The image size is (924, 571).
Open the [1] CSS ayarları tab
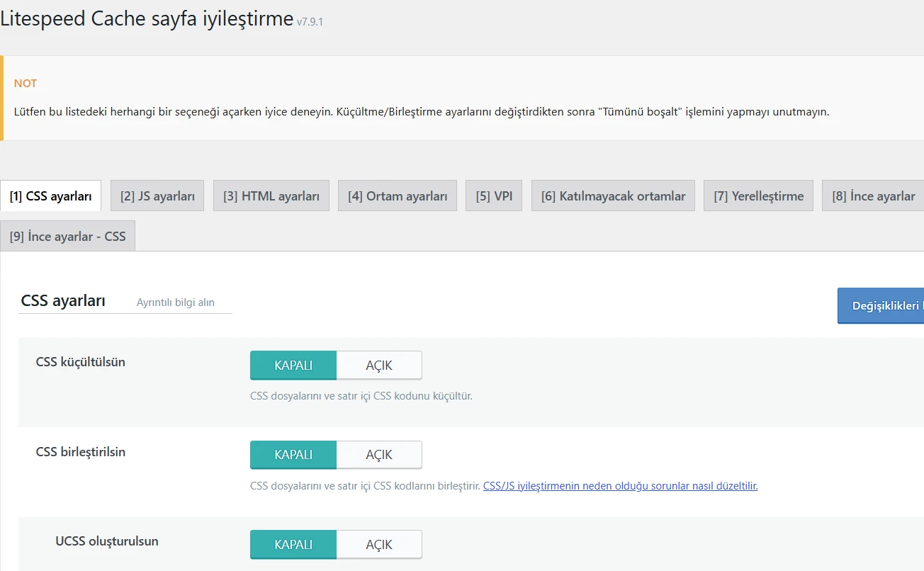(x=51, y=196)
